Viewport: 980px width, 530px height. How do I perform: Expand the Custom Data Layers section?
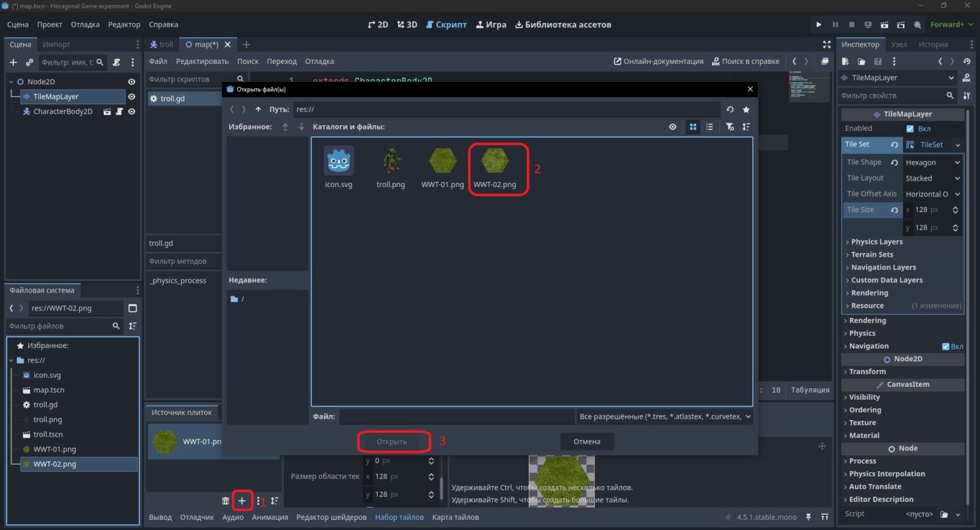click(887, 280)
